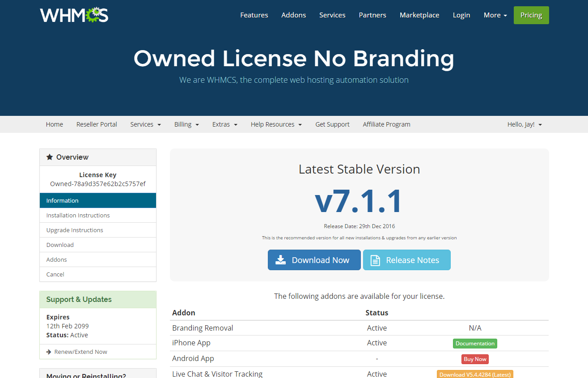Click the document icon on Release Notes

[x=375, y=260]
